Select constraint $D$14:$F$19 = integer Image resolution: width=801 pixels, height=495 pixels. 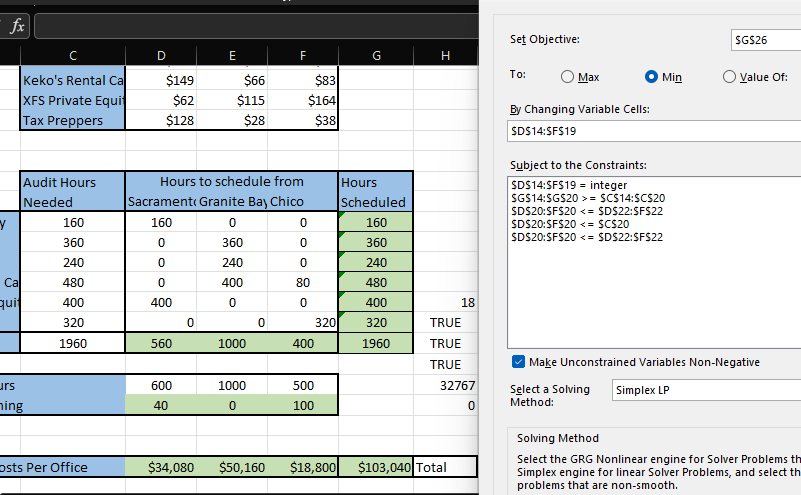point(569,185)
